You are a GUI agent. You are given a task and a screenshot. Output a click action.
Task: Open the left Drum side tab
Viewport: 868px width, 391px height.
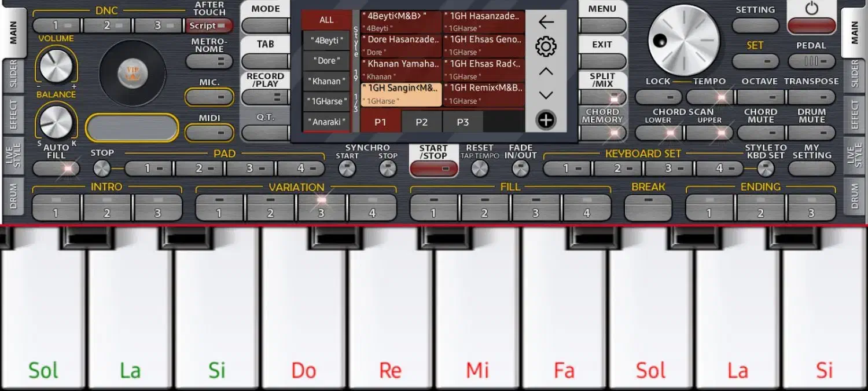click(13, 197)
